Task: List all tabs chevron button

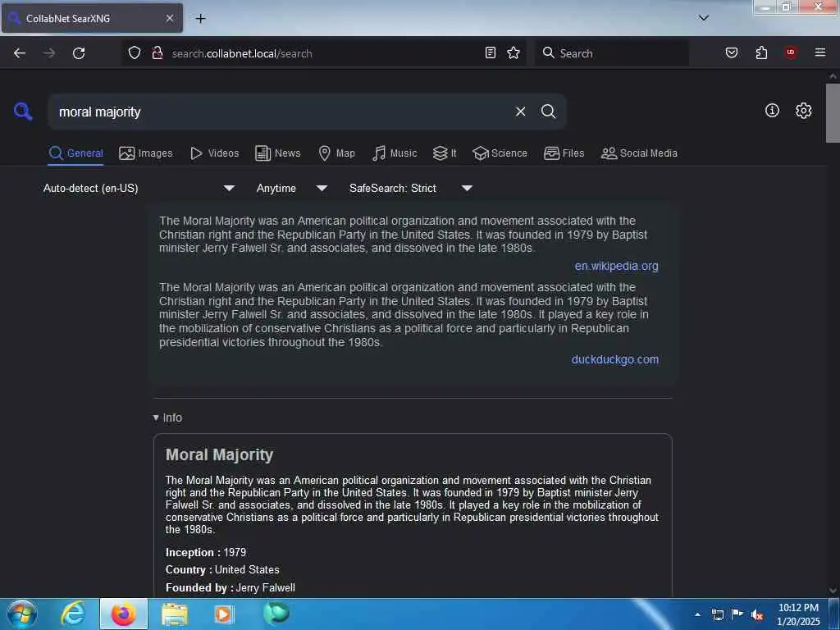Action: [x=704, y=18]
